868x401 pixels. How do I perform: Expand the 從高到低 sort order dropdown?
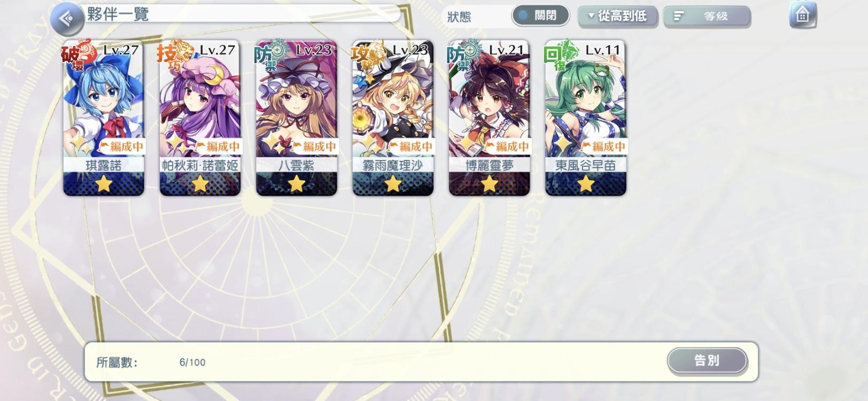(x=618, y=16)
